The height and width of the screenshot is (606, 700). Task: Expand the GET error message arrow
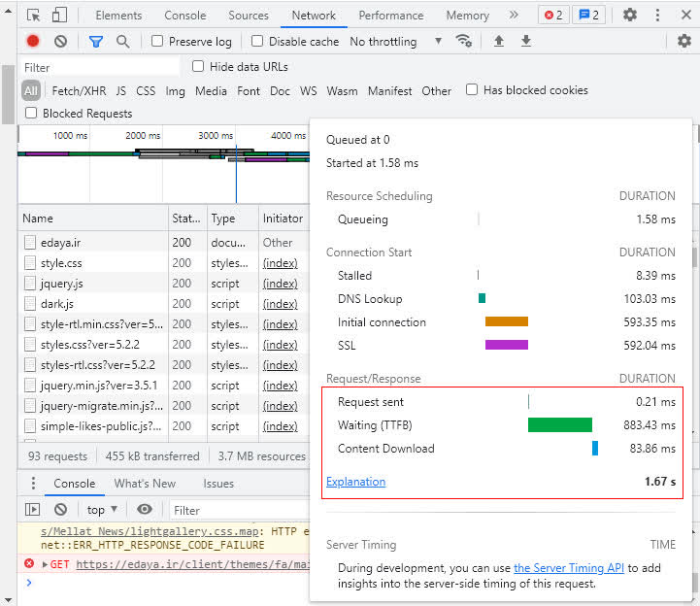[45, 564]
